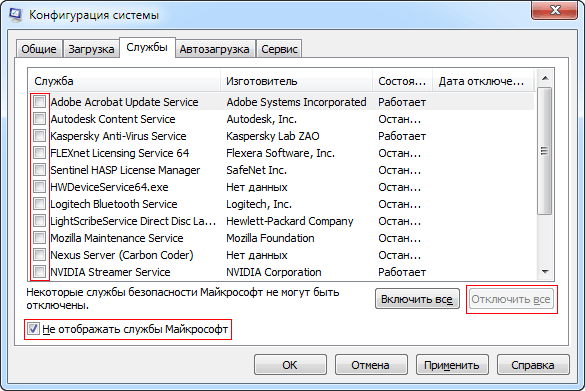
Task: Click the Flexera Software, Inc. cell
Action: click(x=281, y=153)
